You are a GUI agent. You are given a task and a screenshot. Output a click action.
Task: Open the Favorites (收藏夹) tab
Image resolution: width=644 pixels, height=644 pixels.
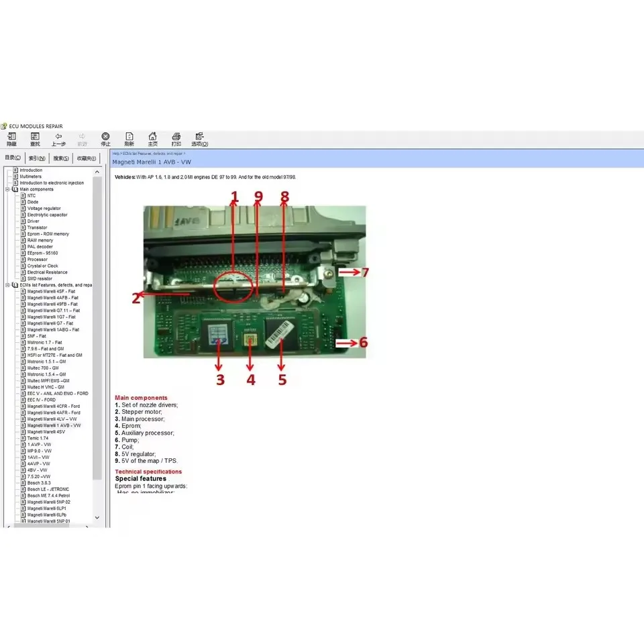pyautogui.click(x=86, y=158)
